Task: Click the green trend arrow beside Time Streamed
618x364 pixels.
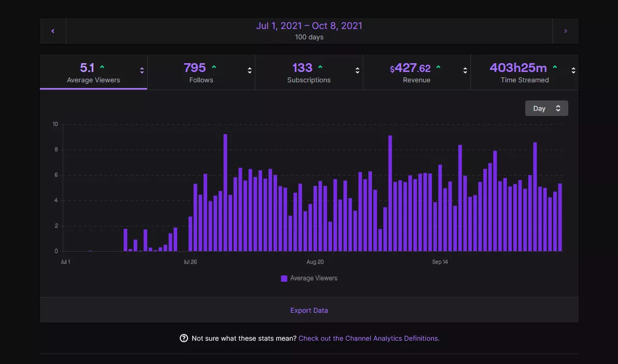Action: 555,67
